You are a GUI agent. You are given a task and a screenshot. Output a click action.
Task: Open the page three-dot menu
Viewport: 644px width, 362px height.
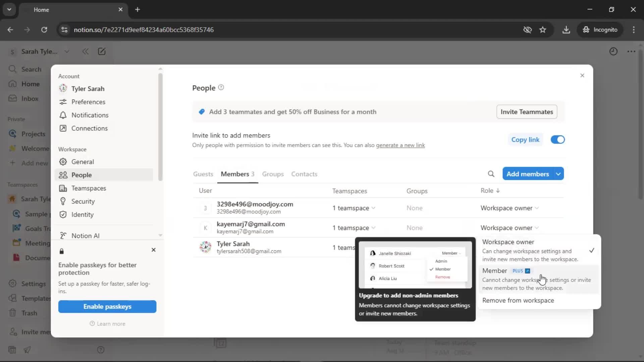click(x=631, y=52)
